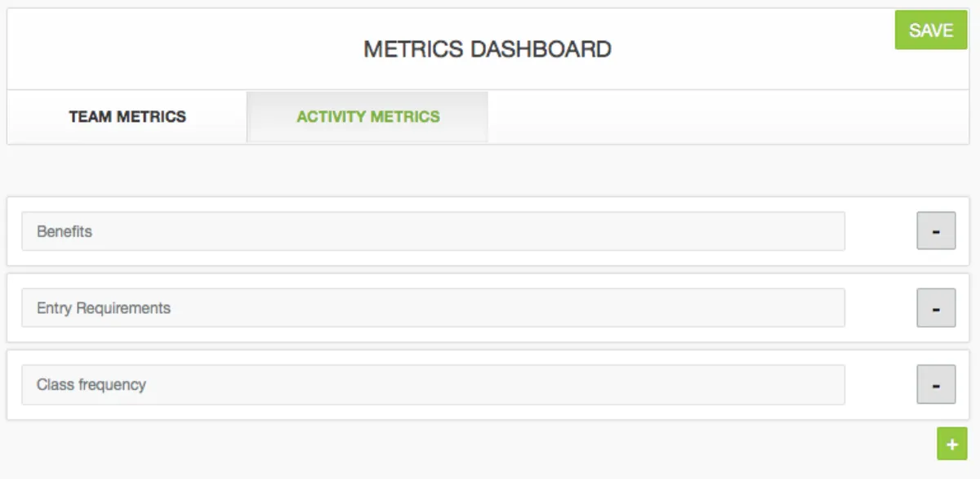Click the Metrics Dashboard heading
This screenshot has height=479, width=980.
coord(488,49)
